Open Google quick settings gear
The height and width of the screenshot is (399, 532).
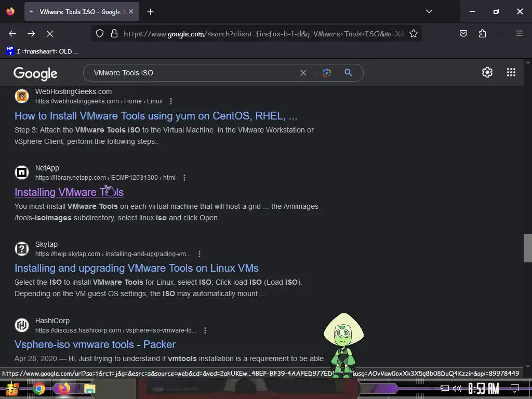(x=487, y=72)
